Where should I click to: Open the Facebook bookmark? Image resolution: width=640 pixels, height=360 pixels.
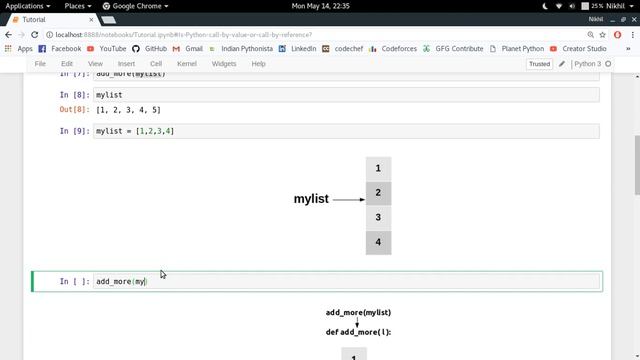pyautogui.click(x=60, y=49)
